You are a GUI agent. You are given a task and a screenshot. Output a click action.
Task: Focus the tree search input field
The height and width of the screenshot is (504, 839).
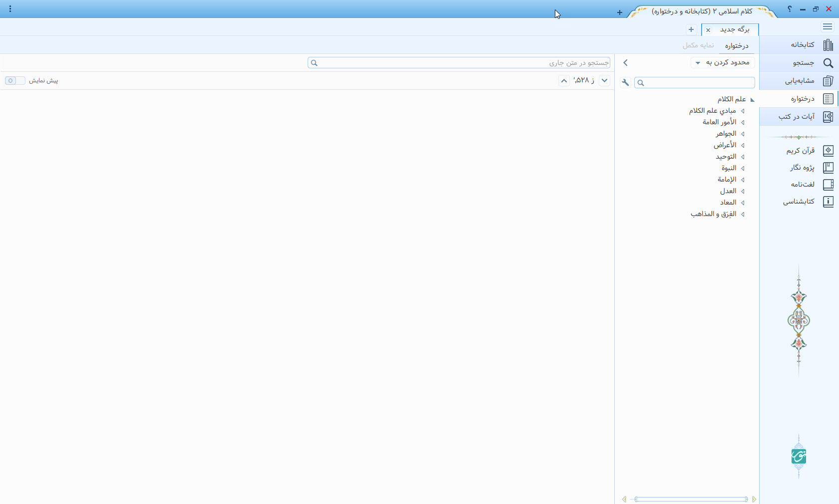(695, 83)
